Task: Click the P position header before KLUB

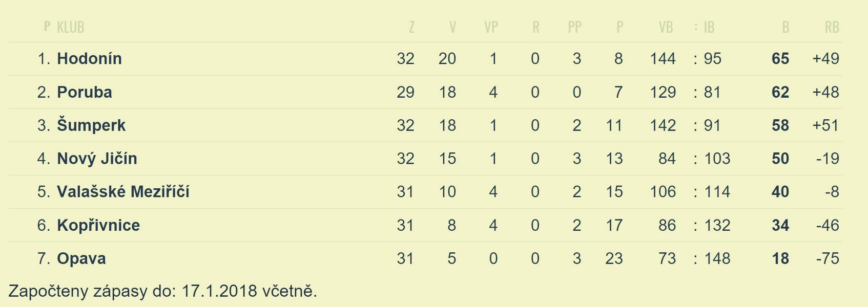Action: click(x=47, y=26)
